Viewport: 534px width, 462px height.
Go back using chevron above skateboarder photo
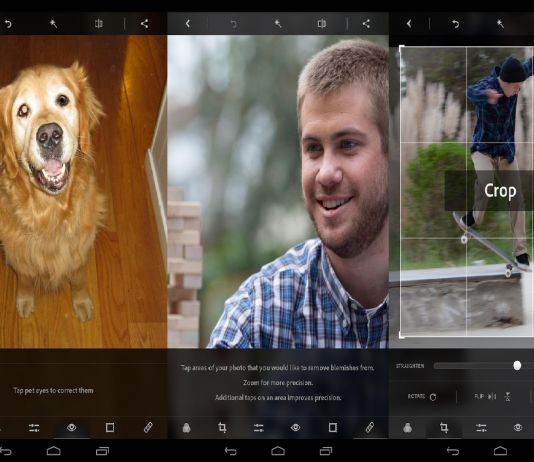click(x=409, y=23)
